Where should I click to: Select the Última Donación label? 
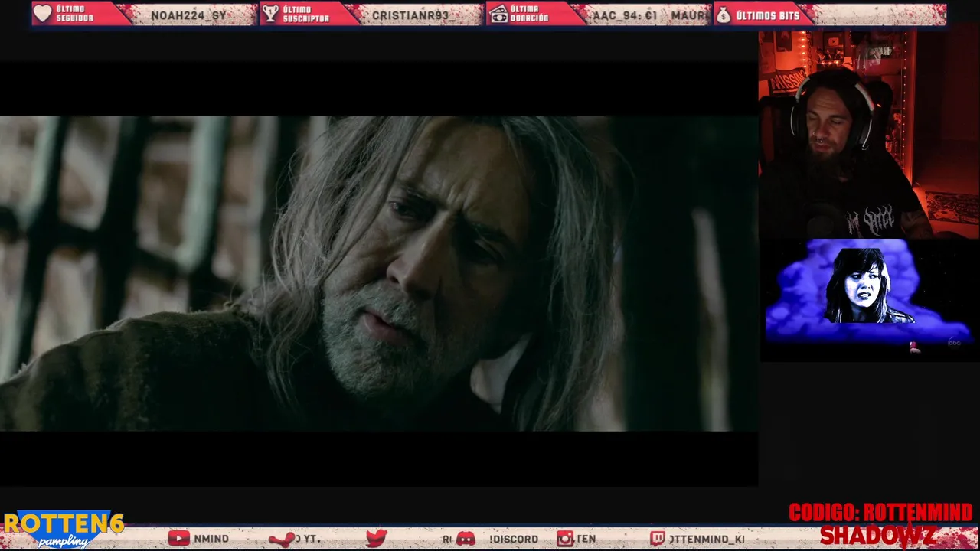(530, 14)
